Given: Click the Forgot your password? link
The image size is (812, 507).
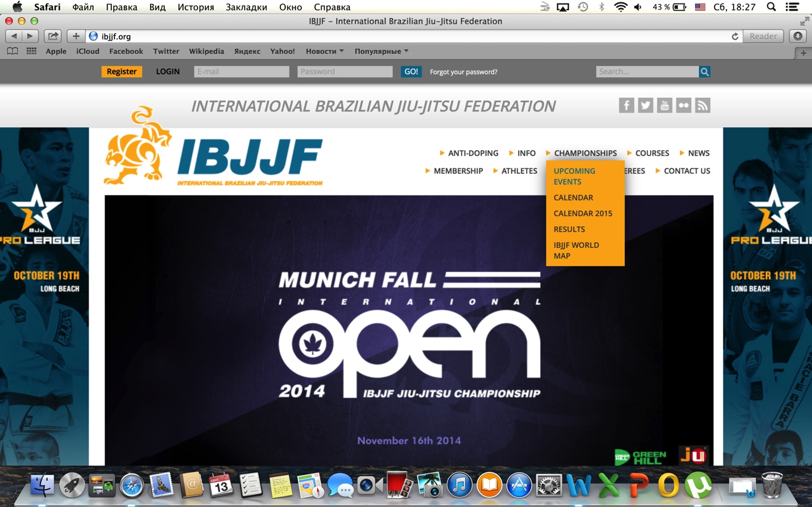Looking at the screenshot, I should click(463, 72).
